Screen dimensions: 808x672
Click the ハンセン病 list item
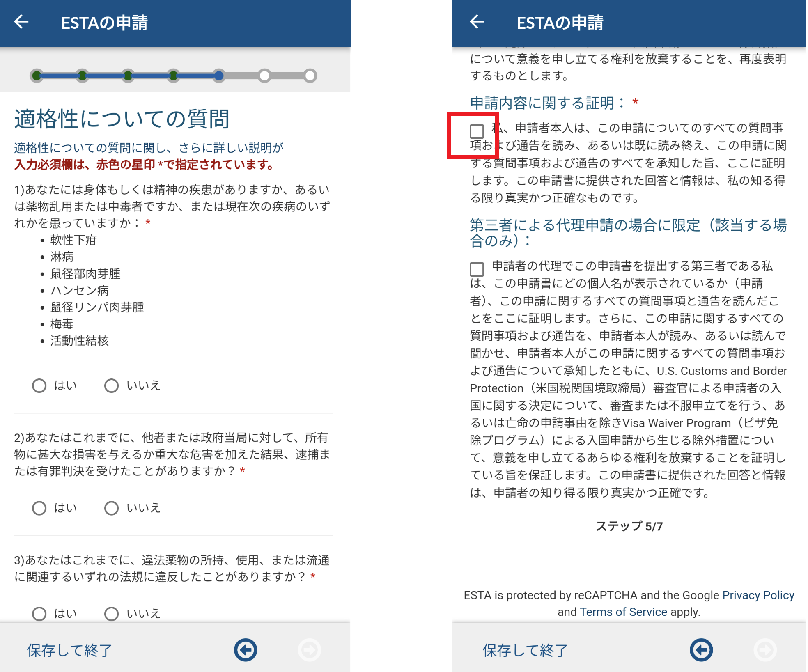point(80,290)
